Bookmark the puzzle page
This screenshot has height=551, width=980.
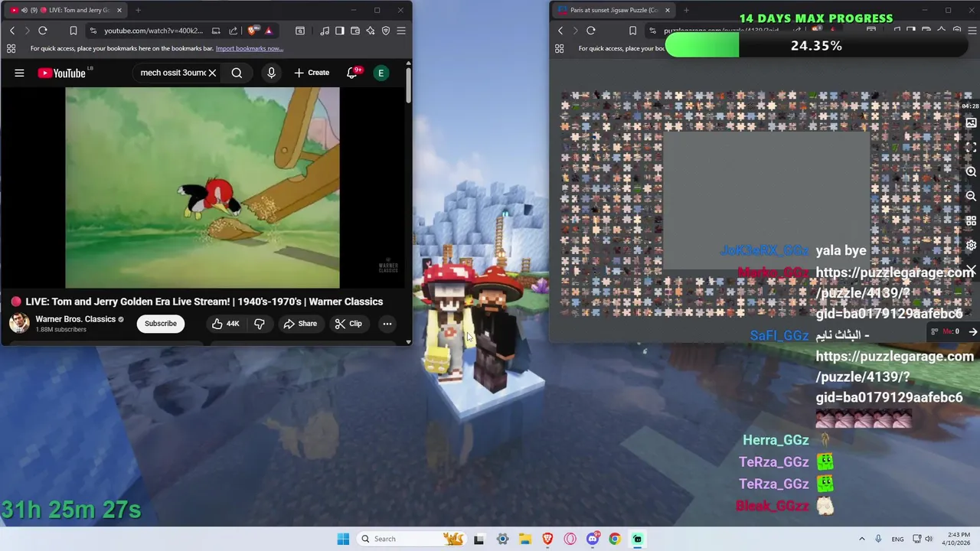coord(632,31)
